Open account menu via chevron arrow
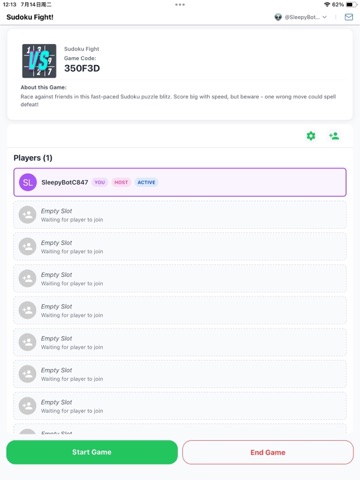The image size is (360, 480). pyautogui.click(x=324, y=17)
